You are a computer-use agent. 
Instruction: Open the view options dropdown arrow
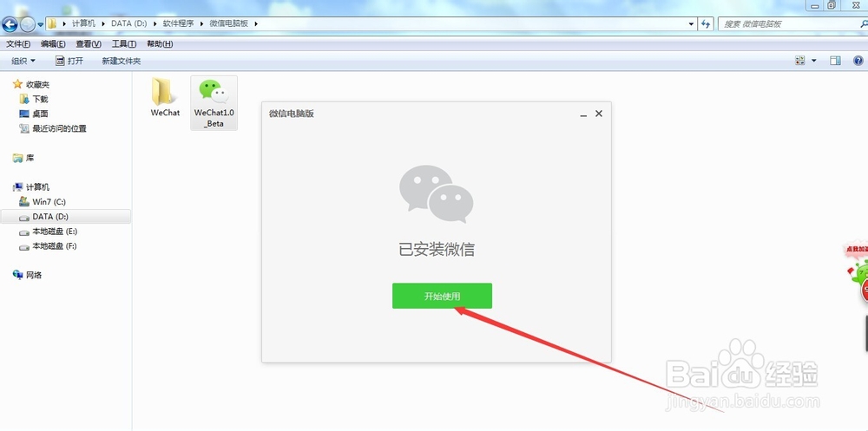814,61
